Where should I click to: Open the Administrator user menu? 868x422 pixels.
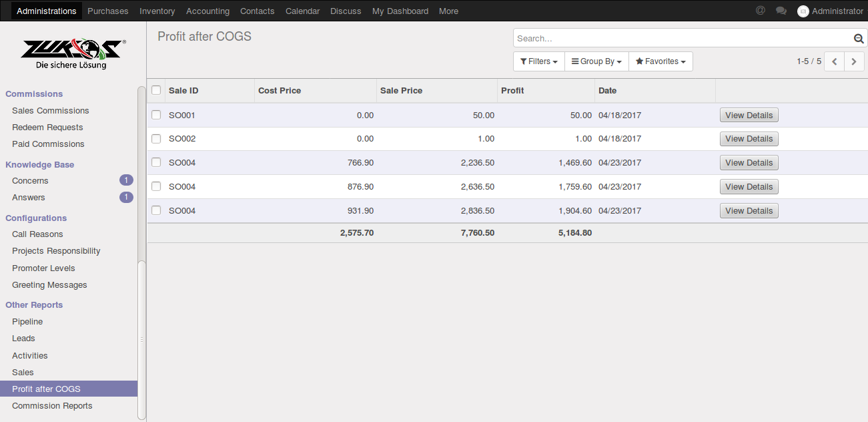tap(831, 11)
